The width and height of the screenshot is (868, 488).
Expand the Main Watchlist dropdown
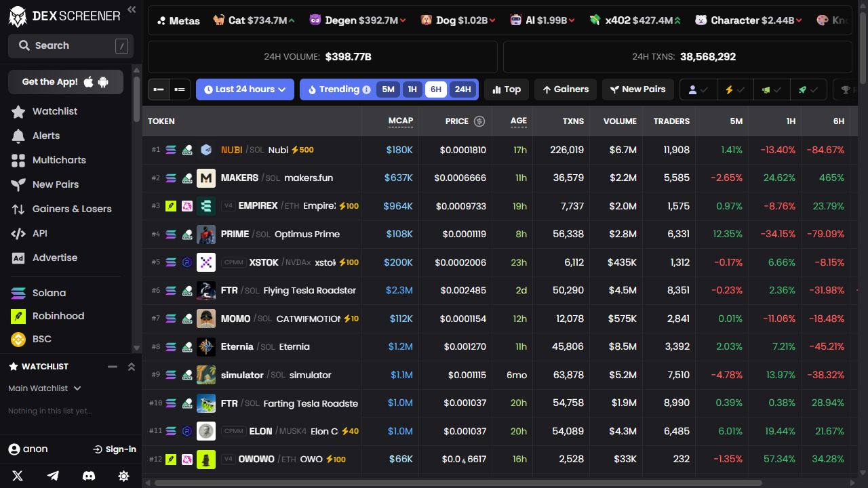(x=45, y=388)
